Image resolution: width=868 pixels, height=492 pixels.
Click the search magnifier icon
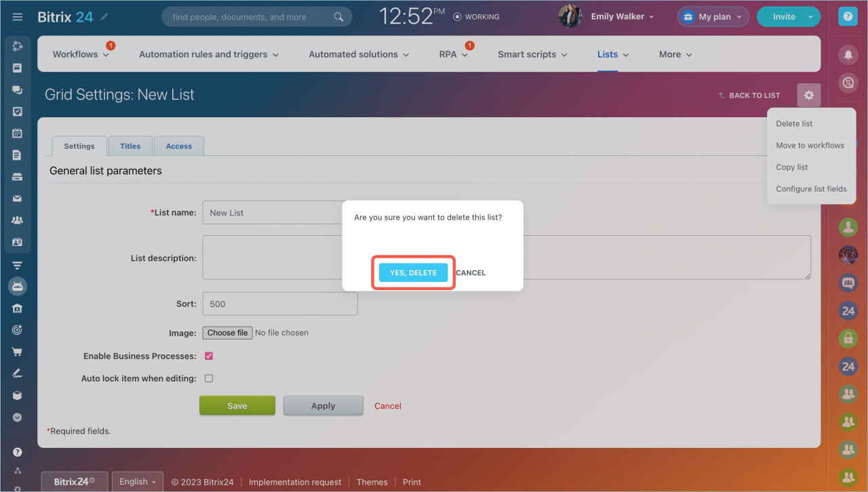click(338, 17)
